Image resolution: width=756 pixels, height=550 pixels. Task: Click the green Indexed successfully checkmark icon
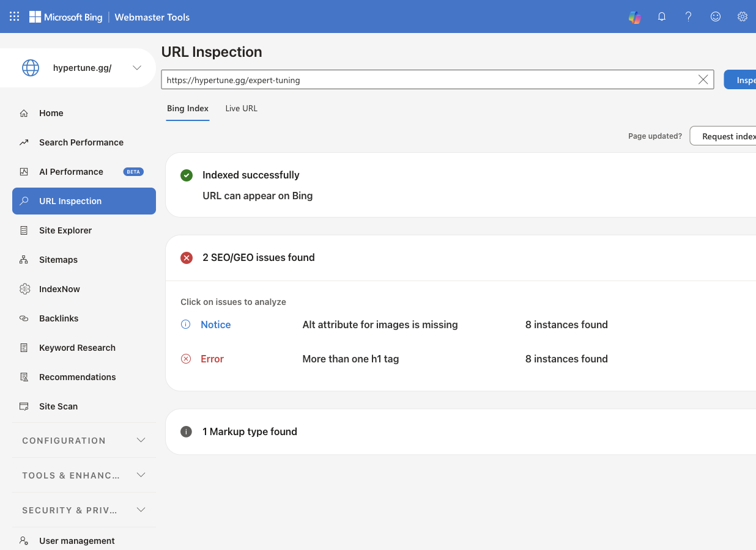coord(187,175)
